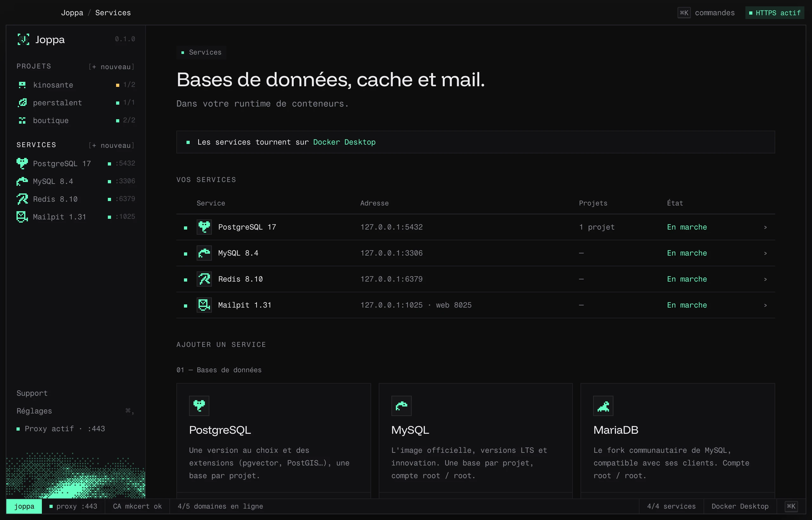Open the Support menu item

coord(32,393)
